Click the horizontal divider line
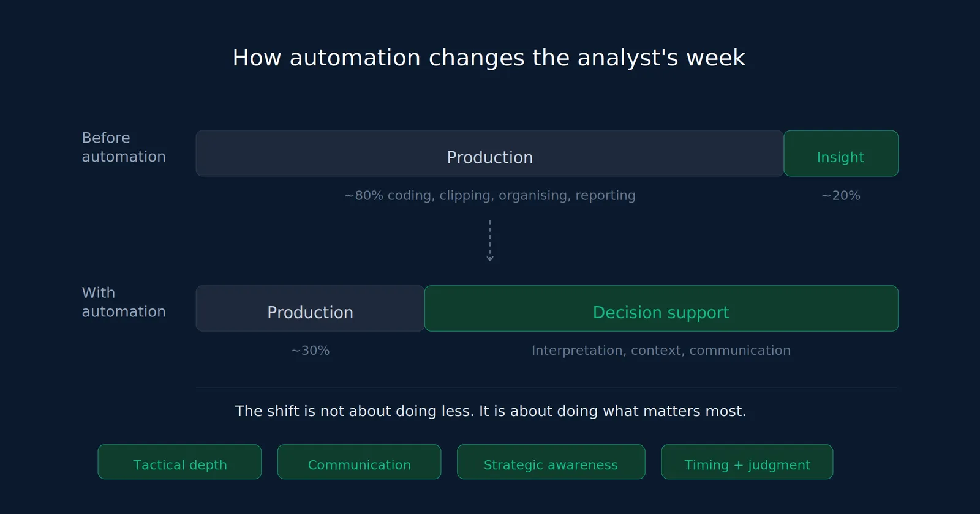The width and height of the screenshot is (980, 514). [x=547, y=387]
